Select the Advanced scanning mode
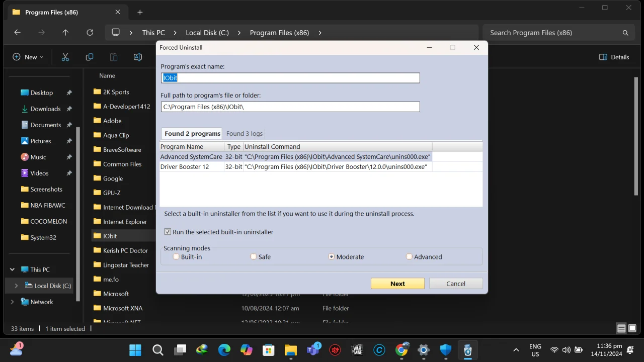The width and height of the screenshot is (644, 362). [x=409, y=256]
